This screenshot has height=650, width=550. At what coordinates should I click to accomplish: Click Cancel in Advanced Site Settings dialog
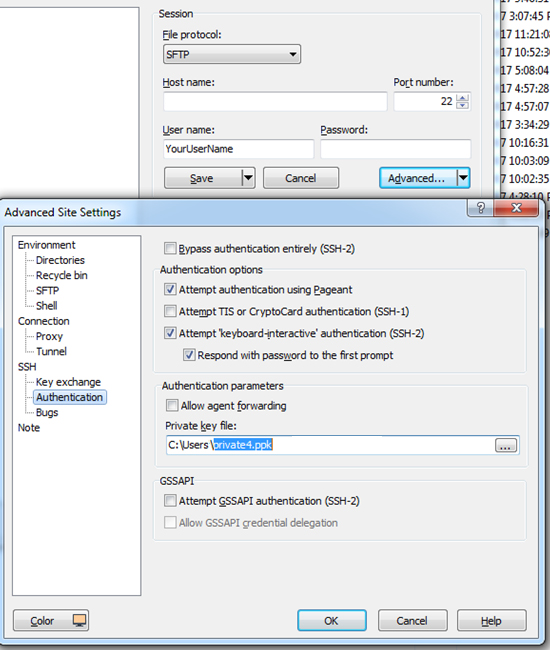[x=412, y=621]
